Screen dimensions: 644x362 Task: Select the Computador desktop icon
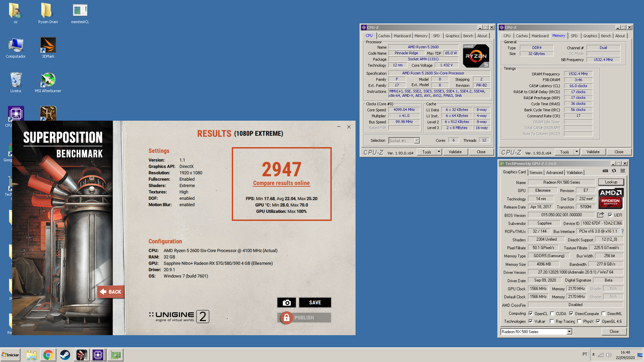pyautogui.click(x=16, y=48)
